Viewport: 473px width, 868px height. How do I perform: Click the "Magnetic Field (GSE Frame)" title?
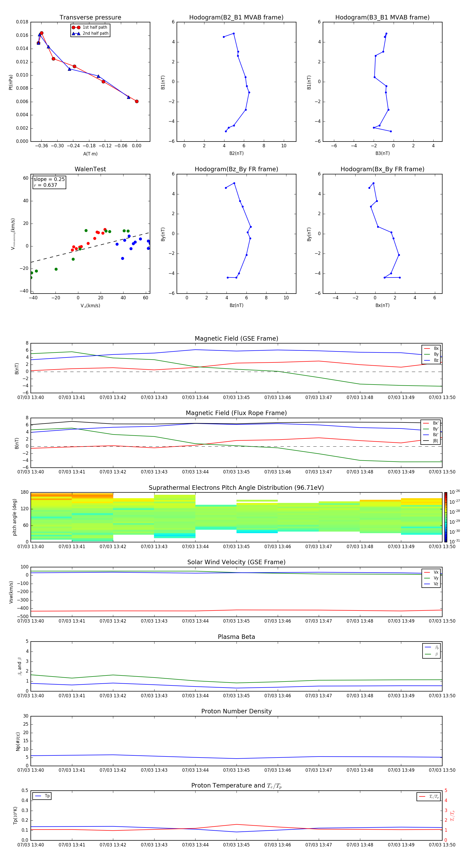(236, 339)
